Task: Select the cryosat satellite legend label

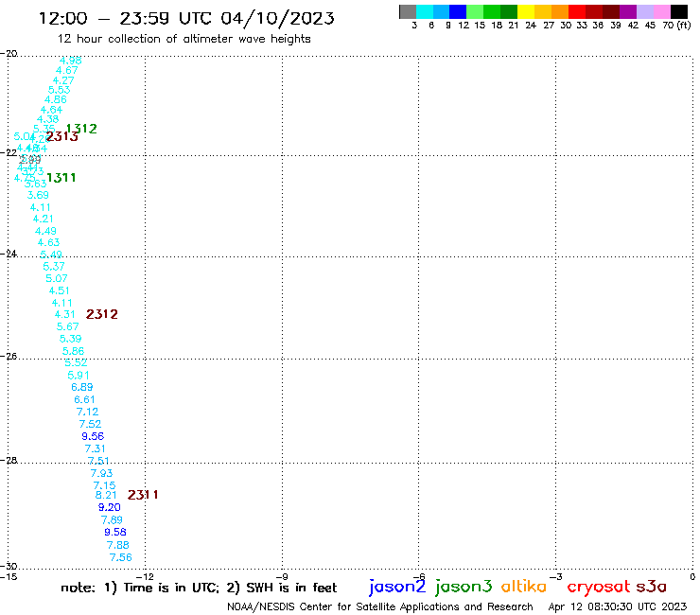Action: tap(598, 588)
